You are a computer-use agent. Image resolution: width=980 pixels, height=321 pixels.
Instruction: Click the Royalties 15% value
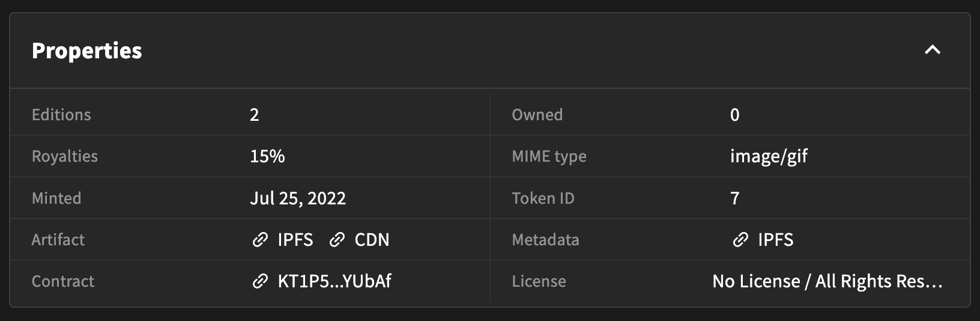pyautogui.click(x=267, y=156)
